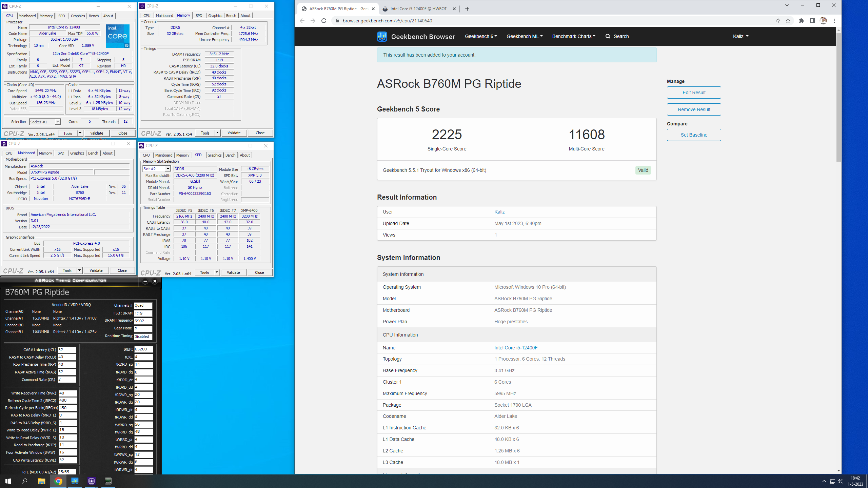Image resolution: width=868 pixels, height=488 pixels.
Task: Click the Chrome profile avatar
Action: (823, 21)
